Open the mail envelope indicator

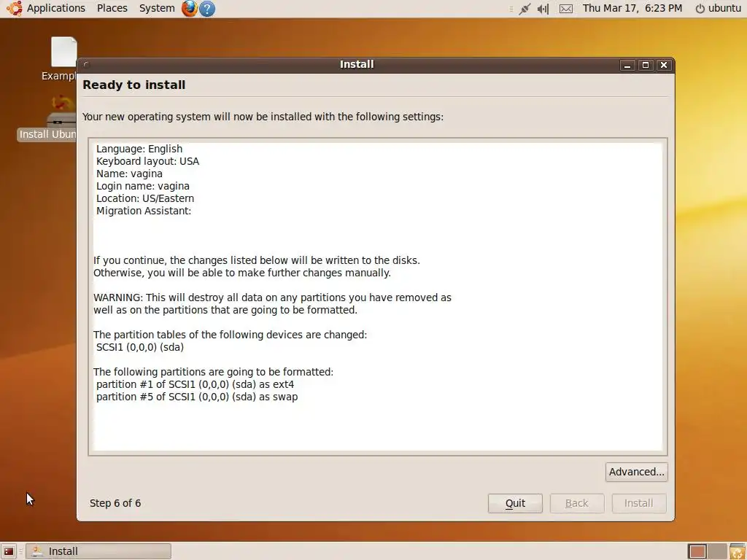click(566, 9)
